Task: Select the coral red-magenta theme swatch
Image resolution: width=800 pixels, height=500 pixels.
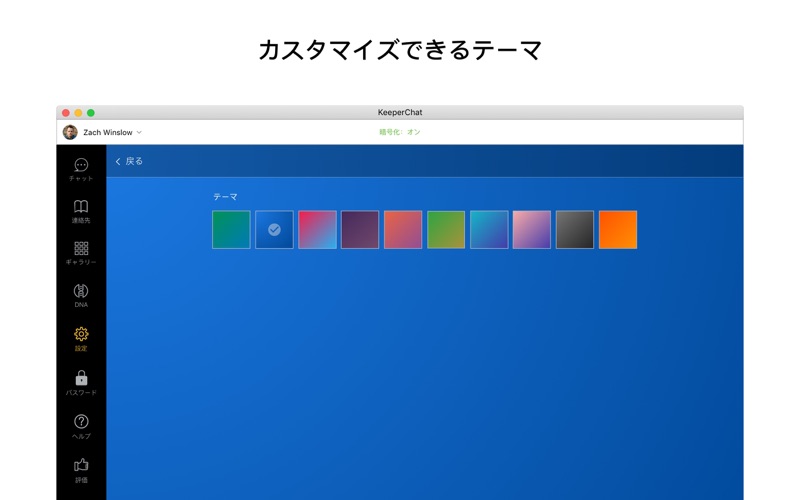Action: tap(403, 230)
